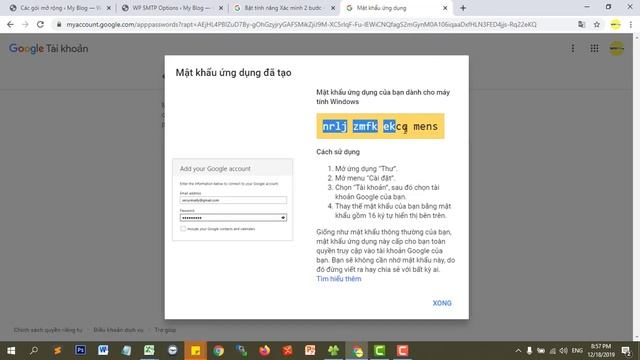Screen dimensions: 640x360
Task: Switch to 'Các gói mở rộng - My Blog' tab
Action: tap(60, 8)
